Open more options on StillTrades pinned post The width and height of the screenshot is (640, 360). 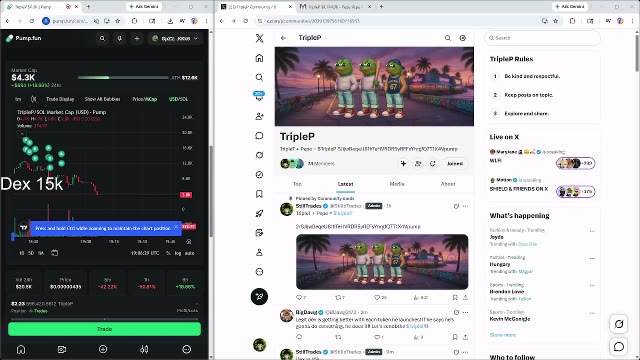click(x=465, y=206)
